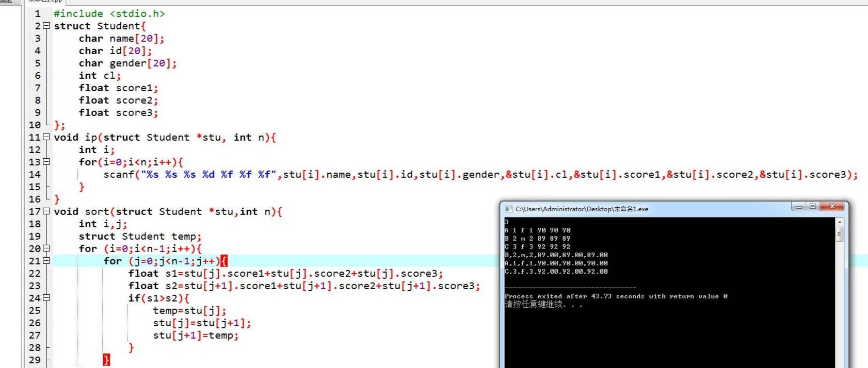The height and width of the screenshot is (368, 868).
Task: Maximize the 未命名1.exe console window
Action: 813,207
